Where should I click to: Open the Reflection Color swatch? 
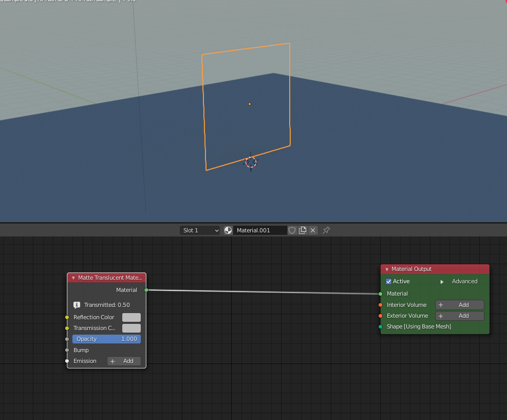pos(132,317)
